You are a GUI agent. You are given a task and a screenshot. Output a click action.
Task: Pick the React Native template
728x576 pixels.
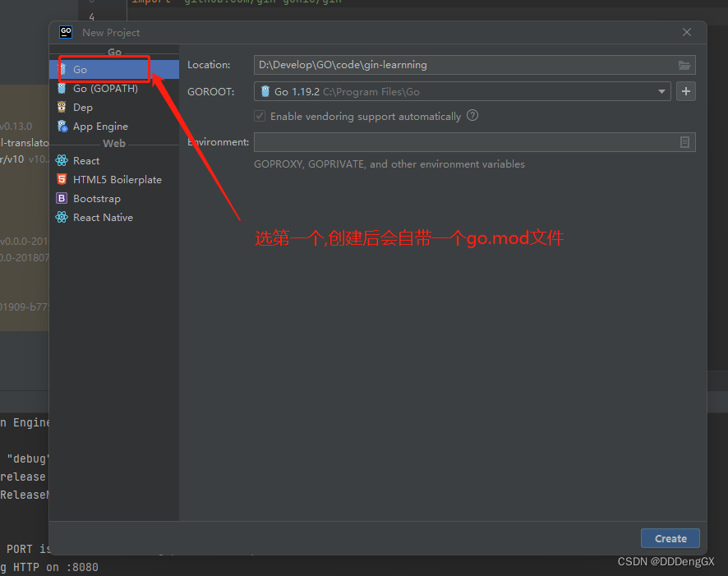[113, 218]
